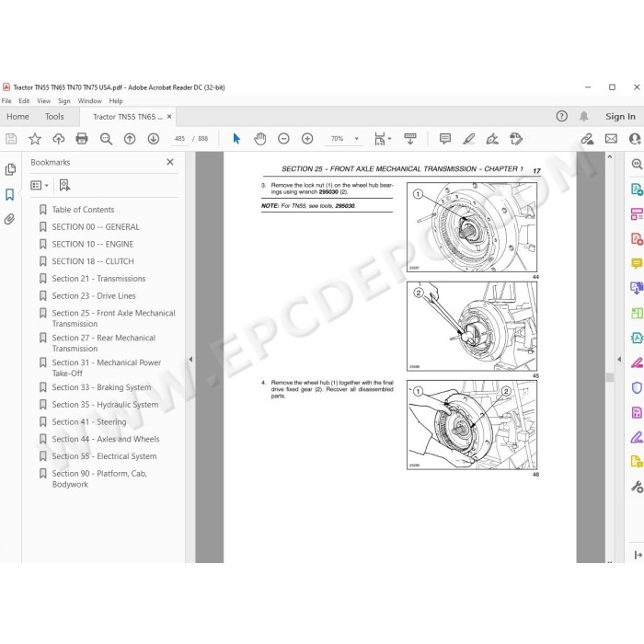Go to Section 41 - Steering bookmark
Viewport: 644px width, 644px height.
89,421
